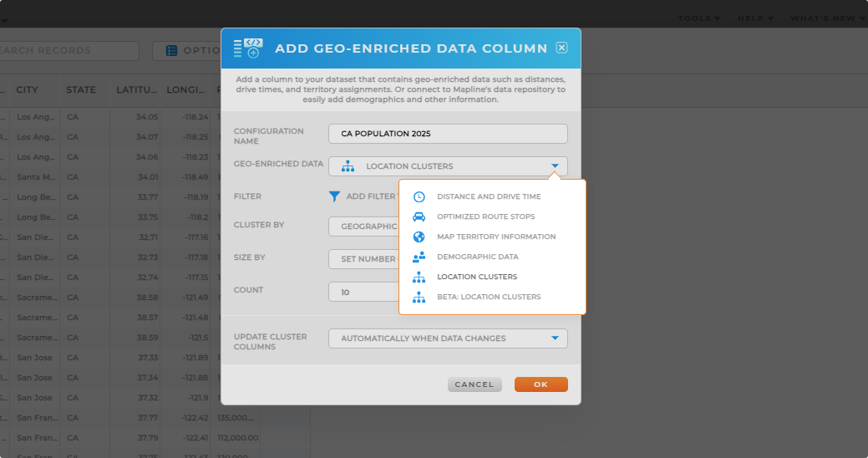Pick Map Territory Information from the menu
Screen dimensions: 868x458
click(x=496, y=237)
